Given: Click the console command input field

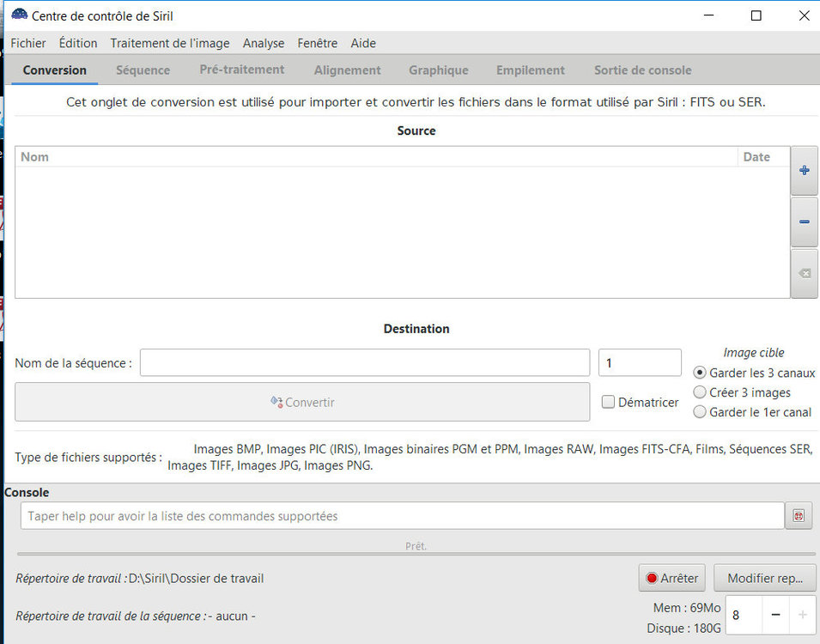Looking at the screenshot, I should coord(403,516).
